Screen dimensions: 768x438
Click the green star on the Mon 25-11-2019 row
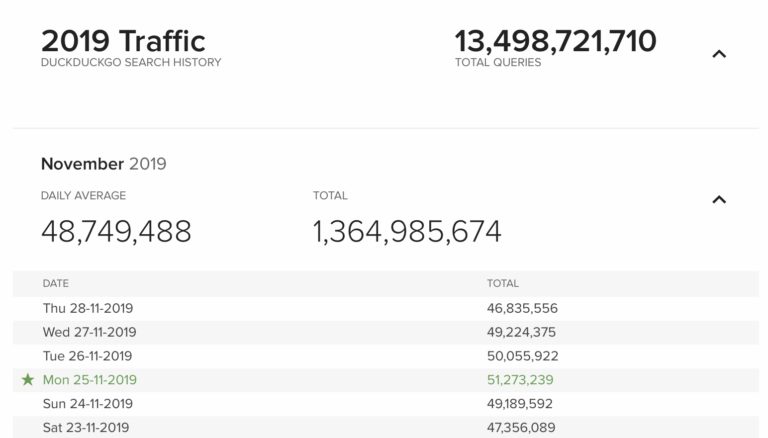tap(28, 379)
